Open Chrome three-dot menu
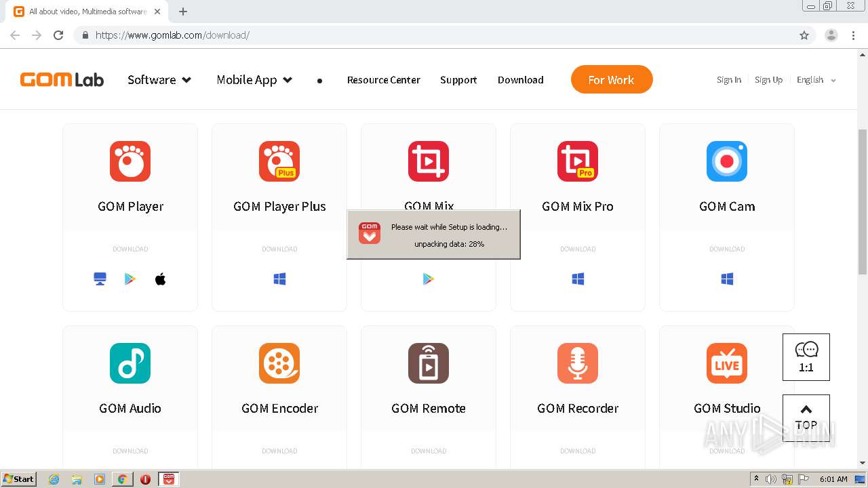The width and height of the screenshot is (868, 488). [853, 35]
